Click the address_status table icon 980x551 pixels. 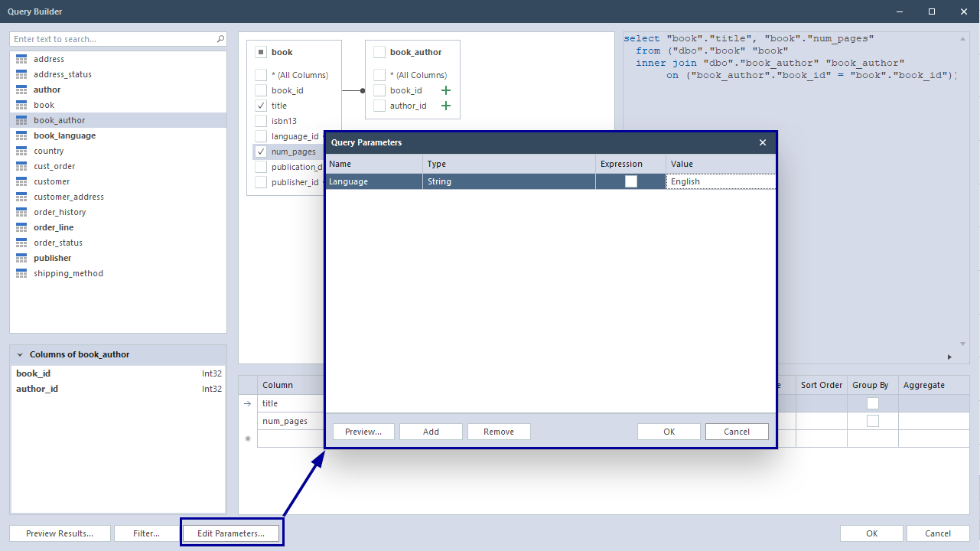click(x=21, y=74)
